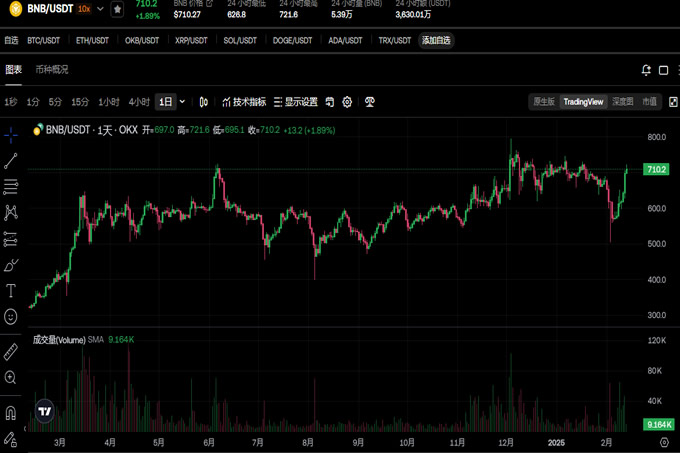680x453 pixels.
Task: Click 添加自选 to add to watchlist
Action: (x=436, y=41)
